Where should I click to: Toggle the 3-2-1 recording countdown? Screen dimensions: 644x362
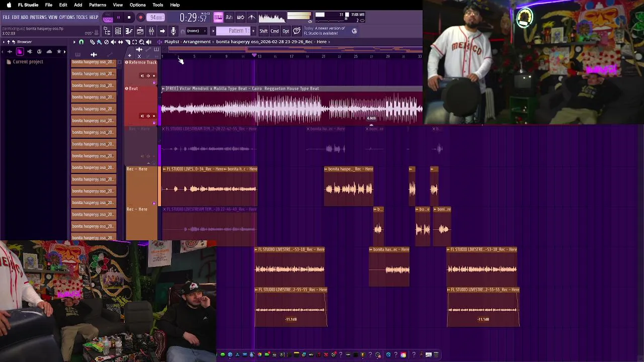pyautogui.click(x=229, y=17)
